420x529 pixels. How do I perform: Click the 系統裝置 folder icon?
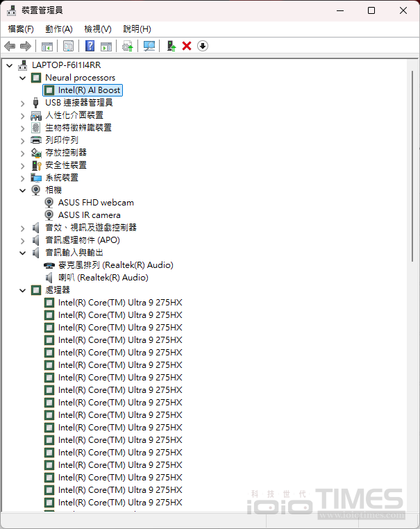[36, 178]
